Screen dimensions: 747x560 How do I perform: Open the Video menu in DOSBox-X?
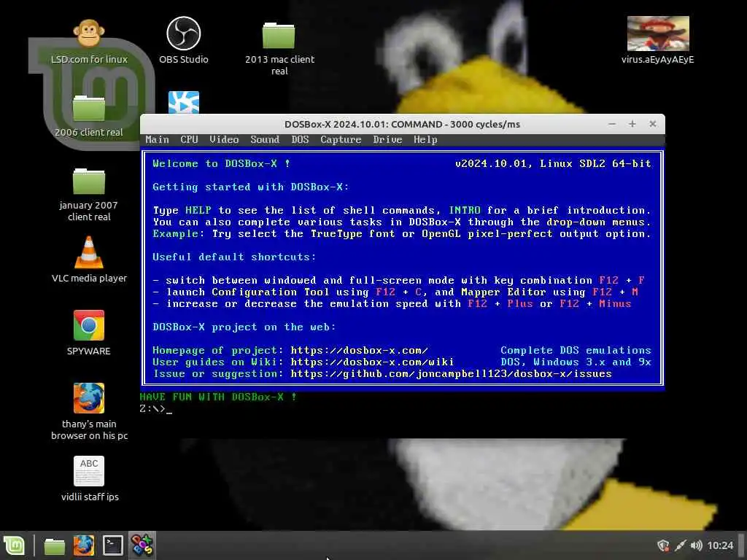[x=224, y=139]
